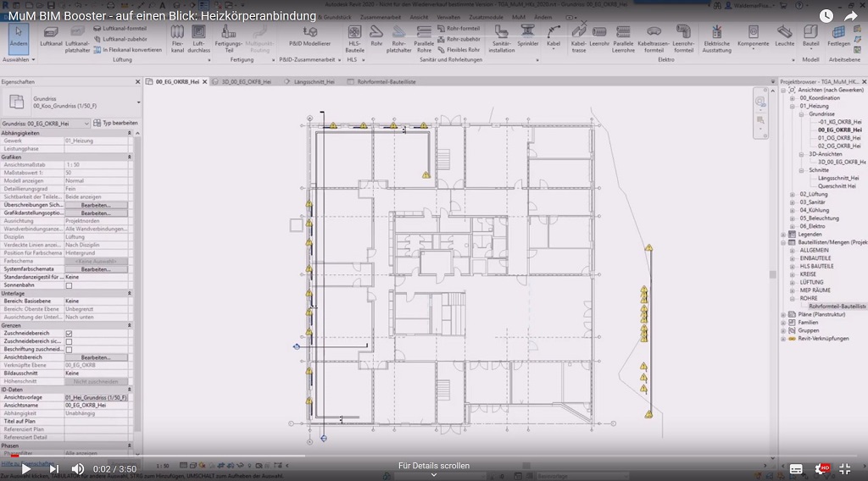The height and width of the screenshot is (481, 868).
Task: Select the Luftkanal duct tool
Action: (51, 36)
